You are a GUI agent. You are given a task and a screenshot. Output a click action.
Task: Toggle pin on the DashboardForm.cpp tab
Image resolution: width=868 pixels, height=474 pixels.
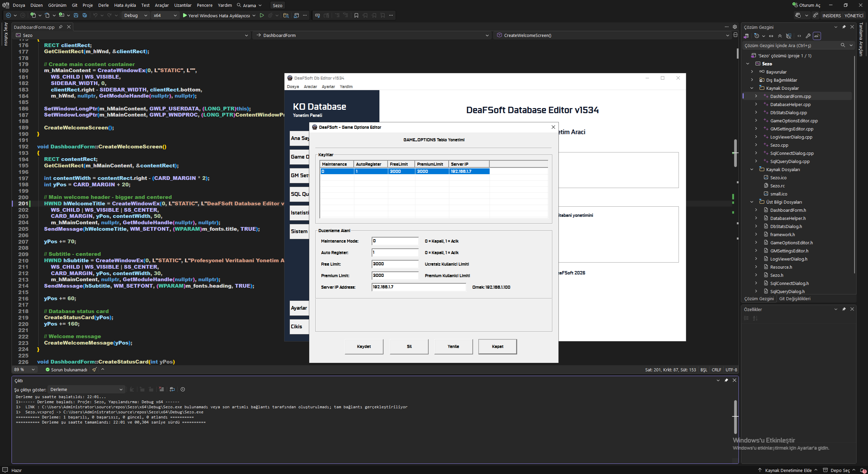pyautogui.click(x=61, y=27)
